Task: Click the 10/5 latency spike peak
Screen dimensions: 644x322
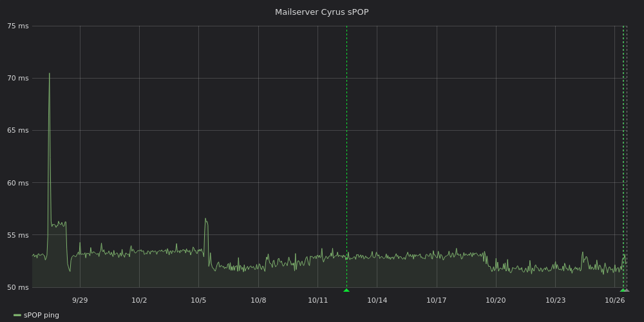Action: [x=205, y=218]
